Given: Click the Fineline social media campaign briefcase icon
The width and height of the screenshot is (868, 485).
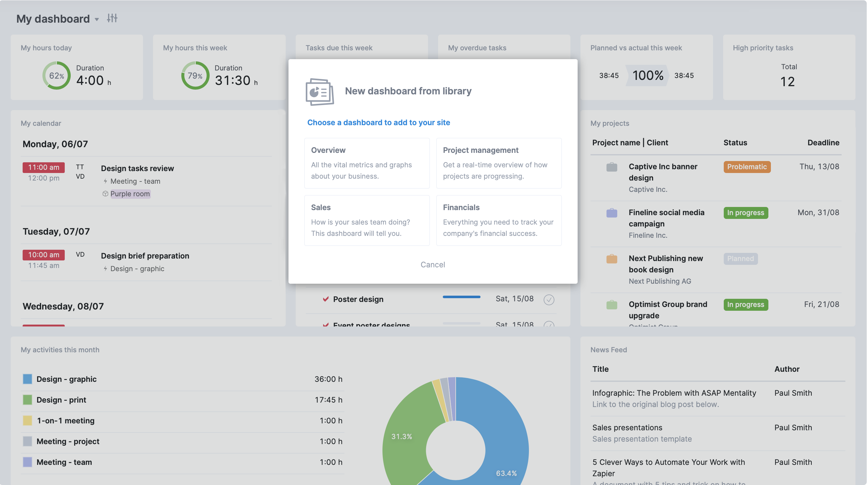Looking at the screenshot, I should pos(612,213).
